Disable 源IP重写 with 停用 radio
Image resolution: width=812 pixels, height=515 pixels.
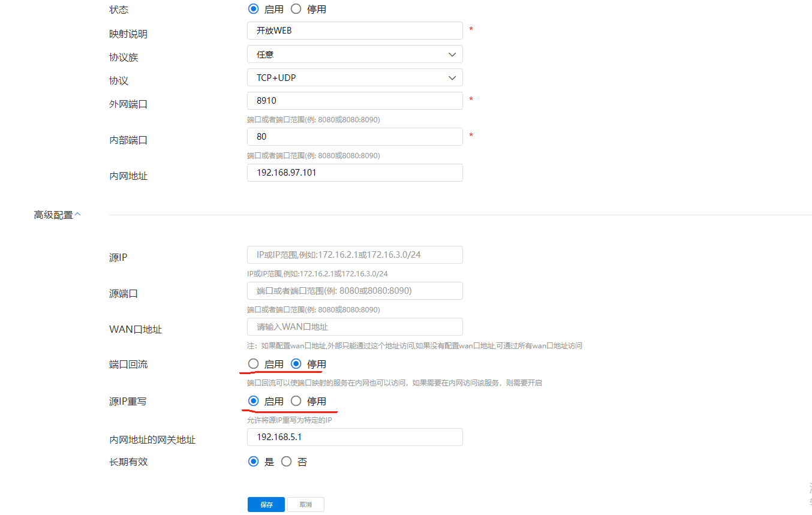click(296, 401)
